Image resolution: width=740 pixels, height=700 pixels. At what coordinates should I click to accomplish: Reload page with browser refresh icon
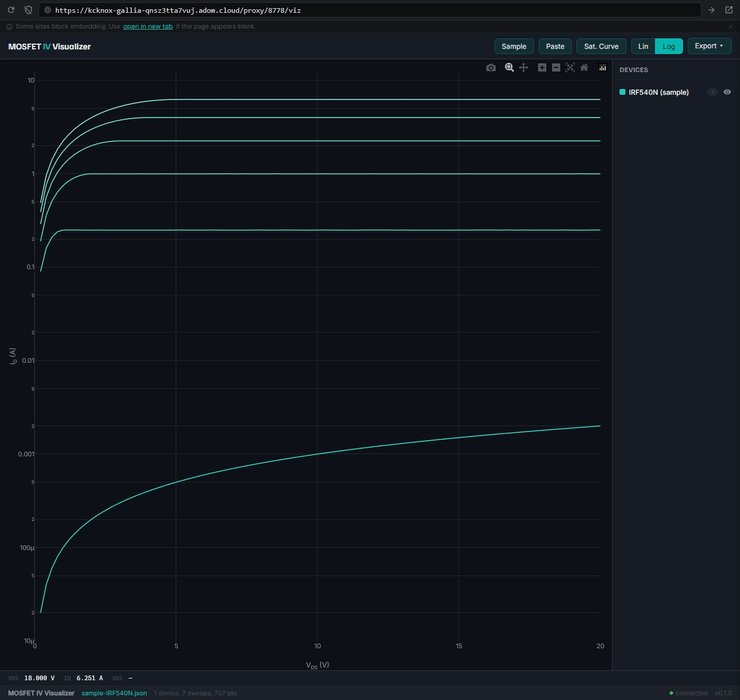point(11,10)
